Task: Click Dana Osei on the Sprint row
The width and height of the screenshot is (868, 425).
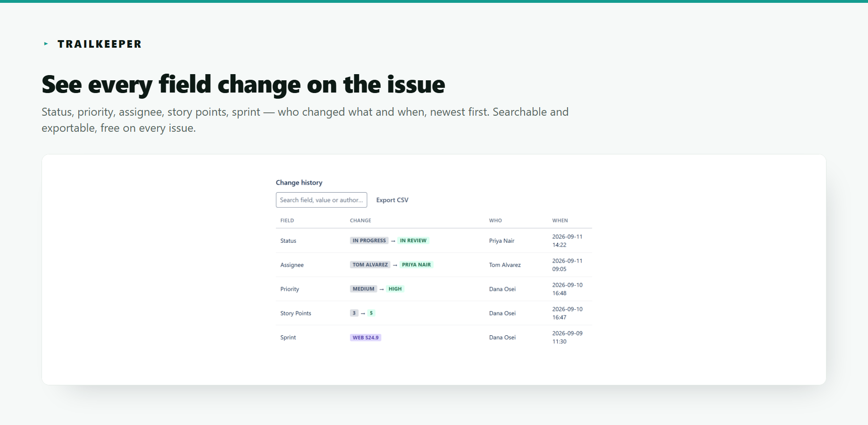Action: 502,337
